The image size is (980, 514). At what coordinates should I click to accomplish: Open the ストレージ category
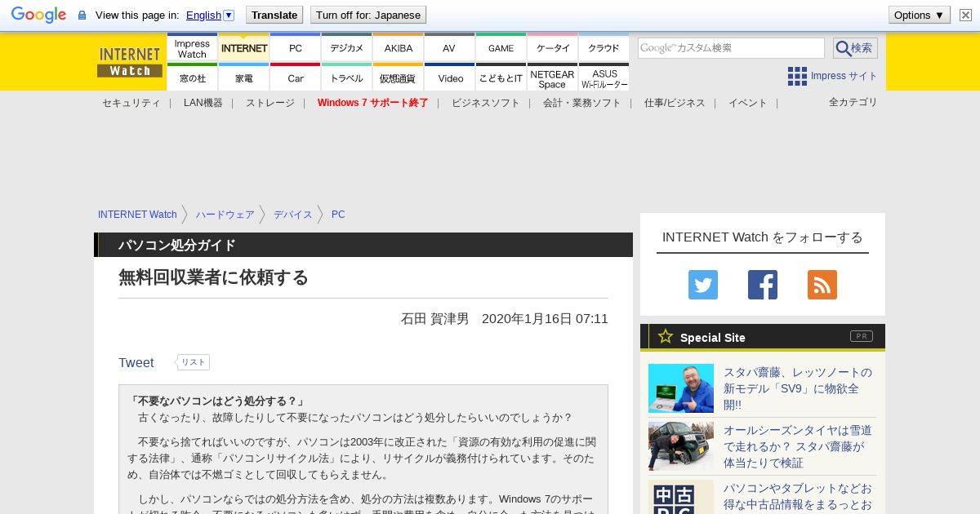pyautogui.click(x=270, y=103)
